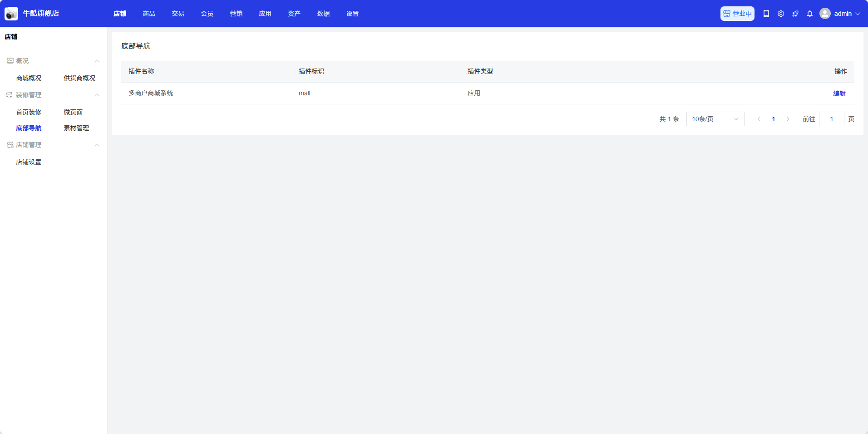The width and height of the screenshot is (868, 434).
Task: Collapse the 装修管理 section chevron
Action: [x=97, y=95]
